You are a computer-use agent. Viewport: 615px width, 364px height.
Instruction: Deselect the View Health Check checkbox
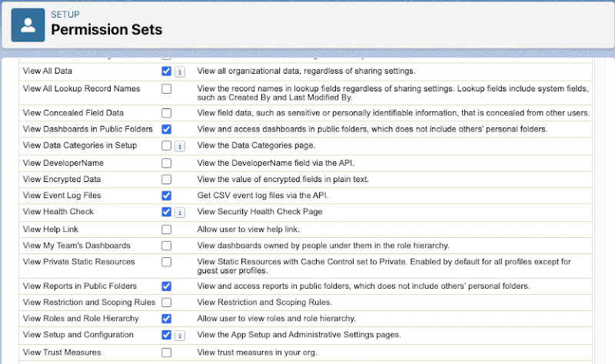pyautogui.click(x=166, y=212)
